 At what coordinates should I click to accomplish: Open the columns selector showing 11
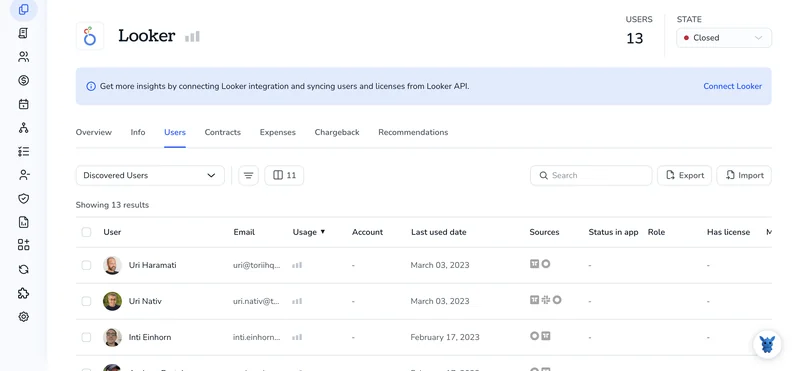click(284, 175)
